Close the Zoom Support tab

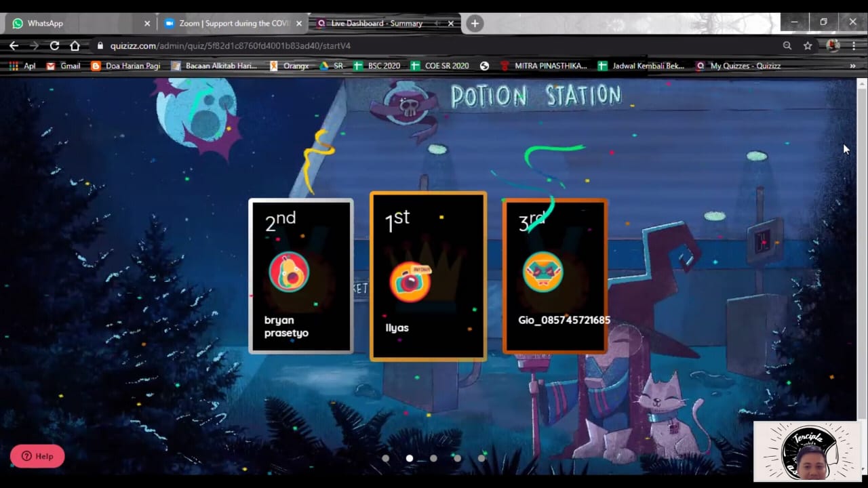299,23
